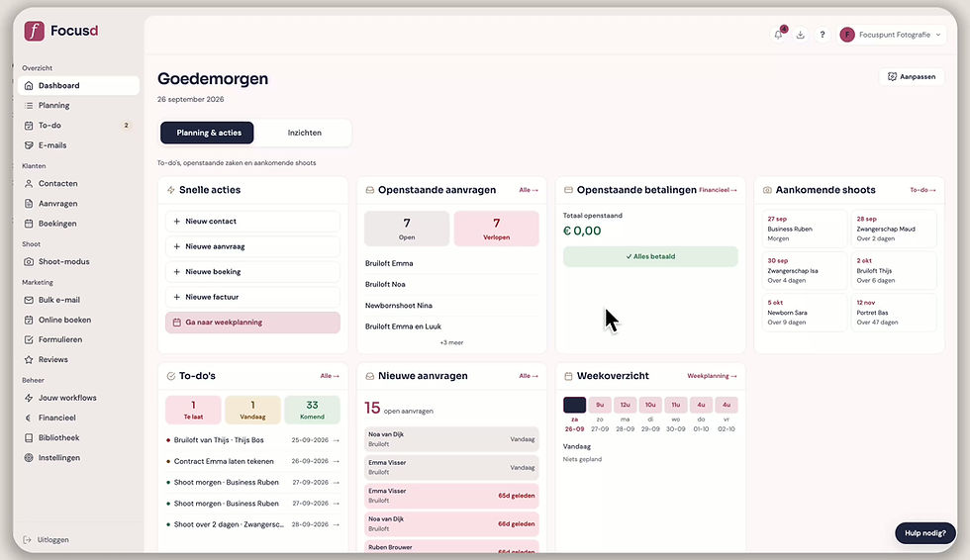Open the 28 sep Zwangerschap Maud shoot card

click(893, 229)
